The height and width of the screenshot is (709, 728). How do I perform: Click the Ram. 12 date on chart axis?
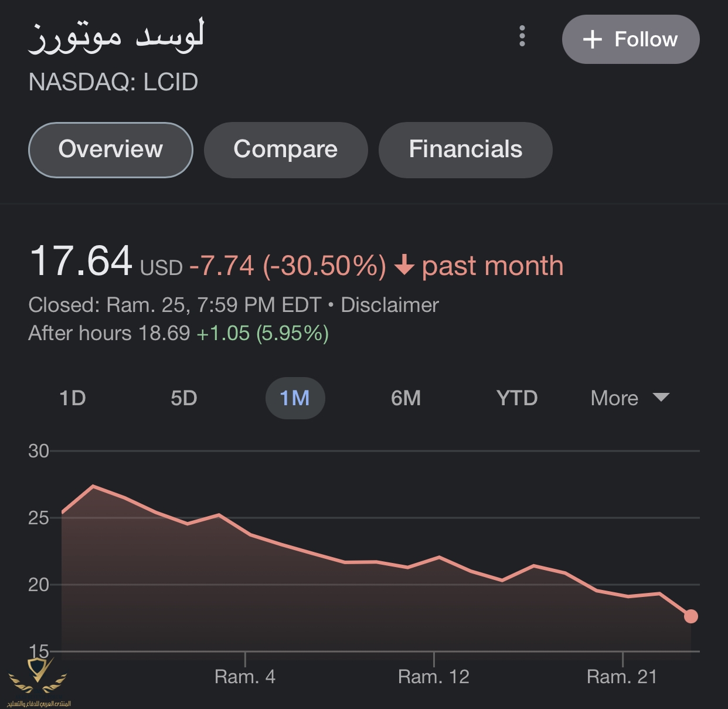434,677
